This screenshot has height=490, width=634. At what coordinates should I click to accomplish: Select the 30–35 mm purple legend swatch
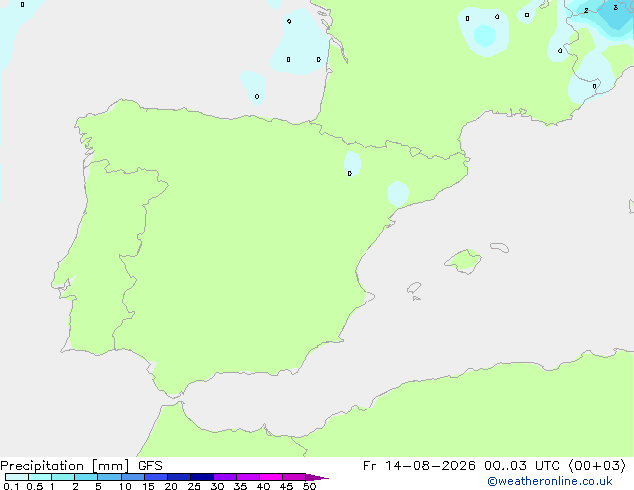point(225,477)
